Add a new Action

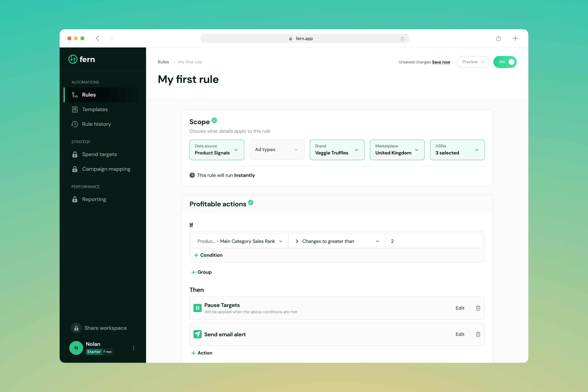[202, 353]
